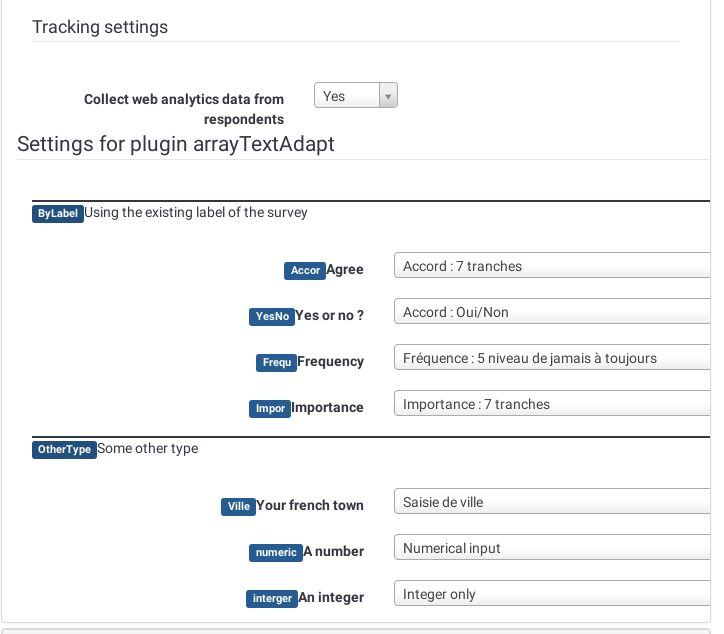Click the Ville badge
Screen dimensions: 724x634
point(238,506)
